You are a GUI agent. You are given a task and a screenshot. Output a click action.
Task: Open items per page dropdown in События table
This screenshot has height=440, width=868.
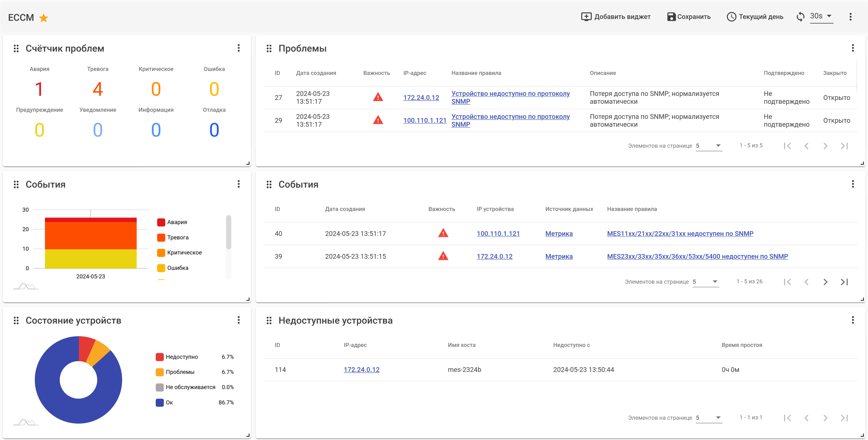pyautogui.click(x=705, y=282)
